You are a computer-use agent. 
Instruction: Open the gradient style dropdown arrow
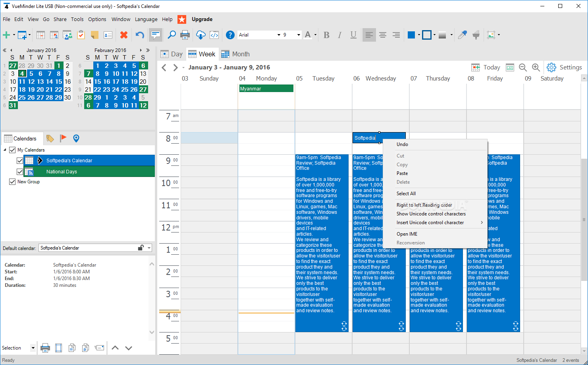[451, 35]
